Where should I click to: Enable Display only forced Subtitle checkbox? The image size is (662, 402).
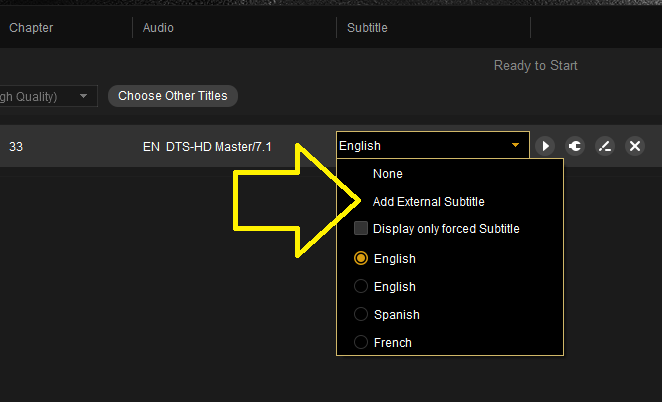point(361,229)
